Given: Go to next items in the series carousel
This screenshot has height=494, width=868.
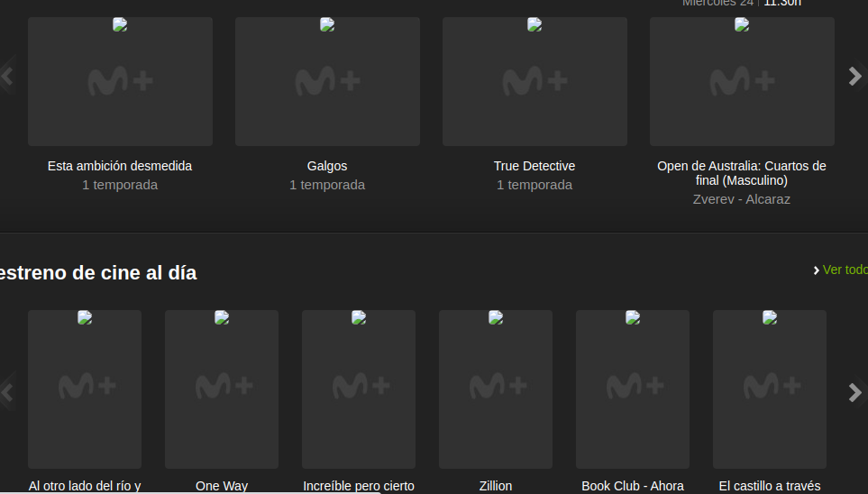Looking at the screenshot, I should coord(854,77).
